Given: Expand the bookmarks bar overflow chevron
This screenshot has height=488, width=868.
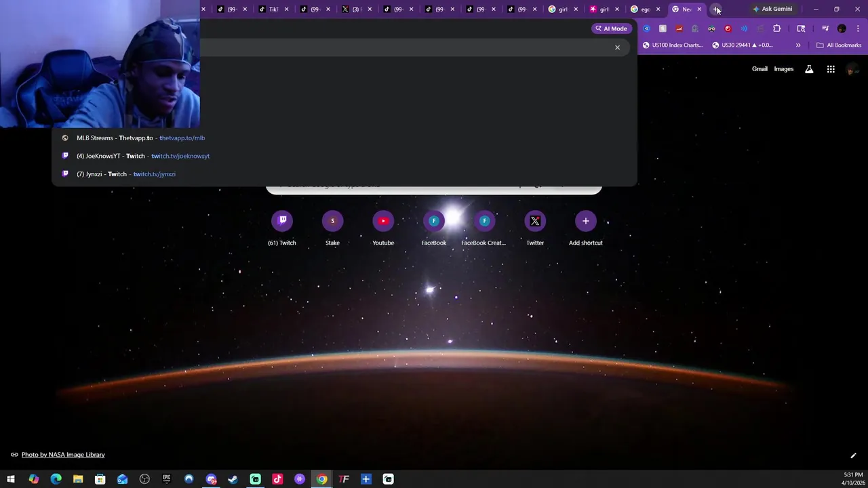Looking at the screenshot, I should 798,45.
